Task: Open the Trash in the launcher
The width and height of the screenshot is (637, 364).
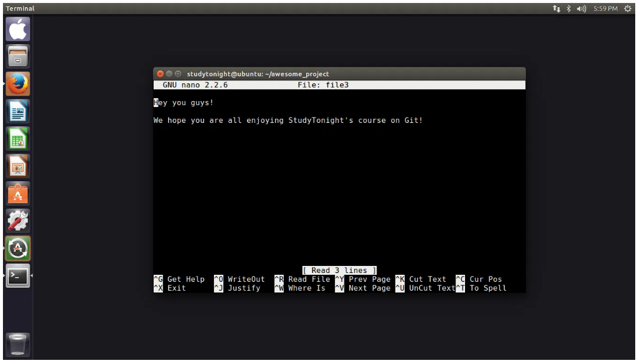Action: click(18, 344)
